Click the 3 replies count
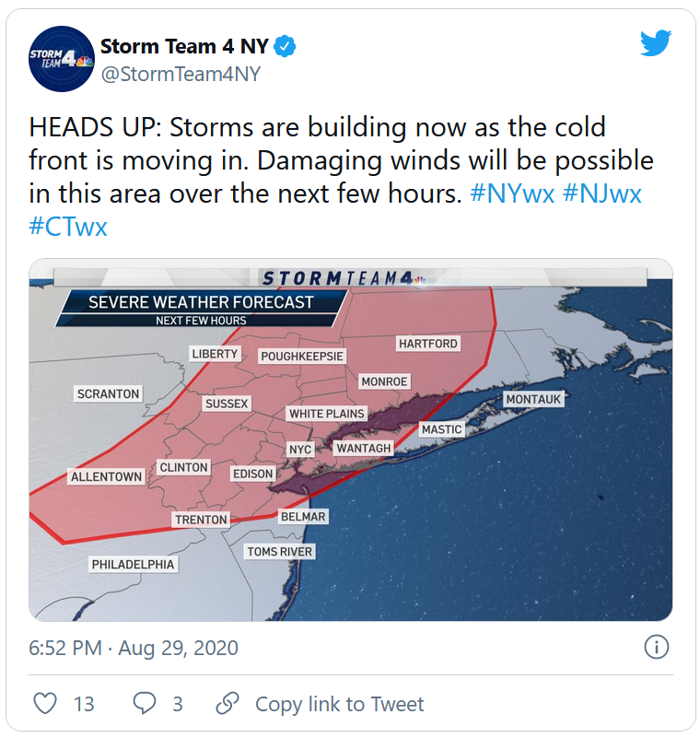 (178, 704)
